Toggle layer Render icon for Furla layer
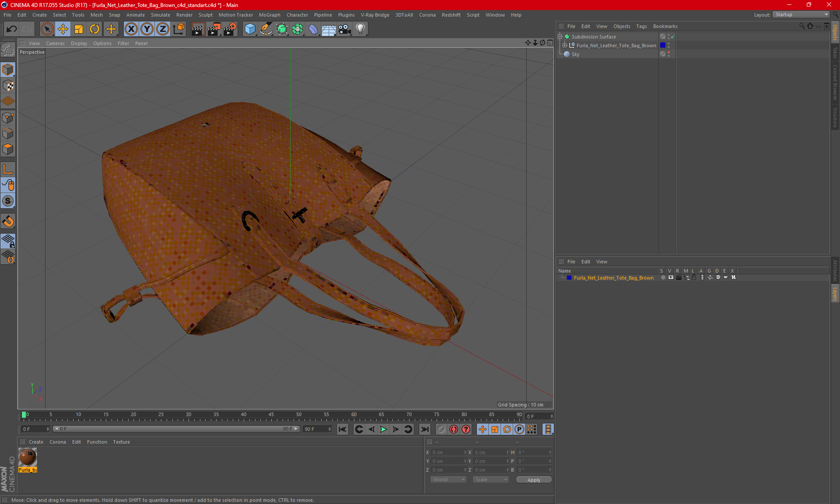The width and height of the screenshot is (840, 504). pos(679,277)
